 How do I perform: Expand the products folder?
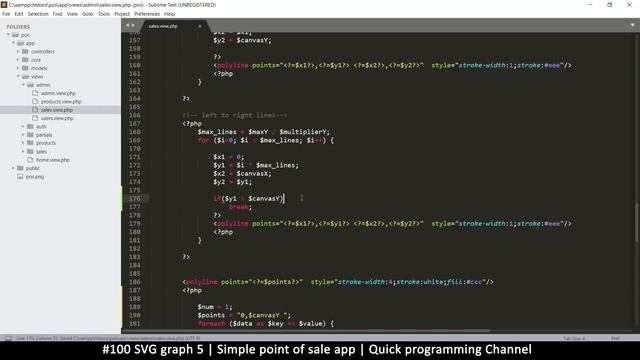(x=23, y=143)
